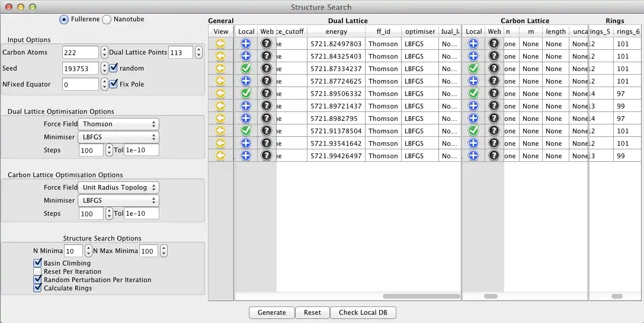Click dual lattice Web question icon for 5721.99426497
This screenshot has width=644, height=323.
tap(267, 156)
